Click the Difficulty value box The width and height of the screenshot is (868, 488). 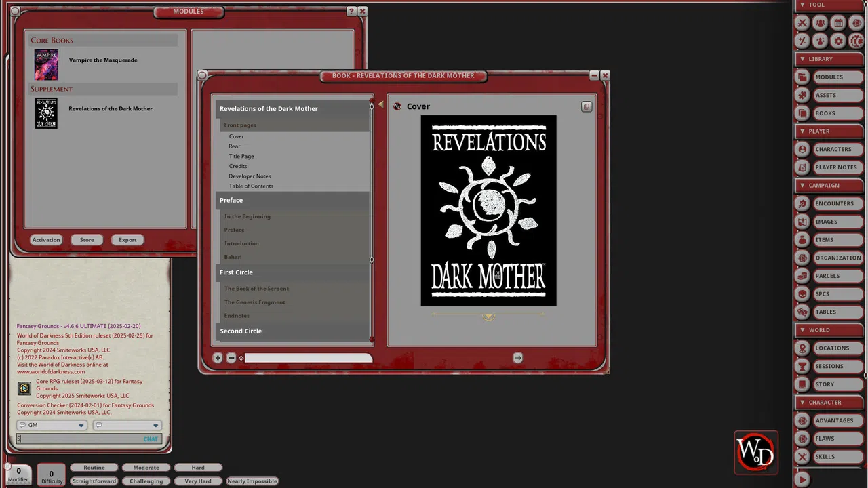pyautogui.click(x=52, y=474)
